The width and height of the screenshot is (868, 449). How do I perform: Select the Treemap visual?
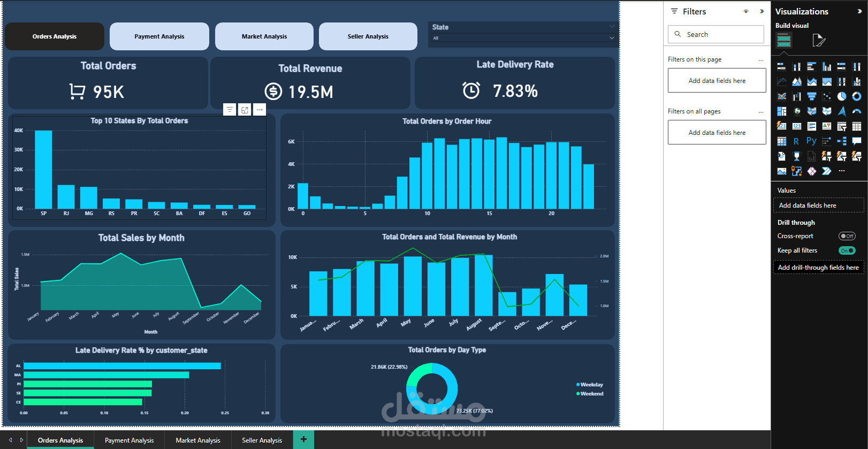tap(782, 111)
